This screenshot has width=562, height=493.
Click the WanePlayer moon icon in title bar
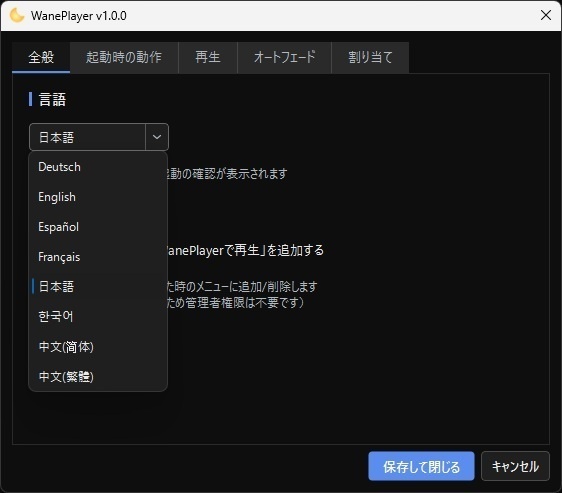click(x=17, y=15)
